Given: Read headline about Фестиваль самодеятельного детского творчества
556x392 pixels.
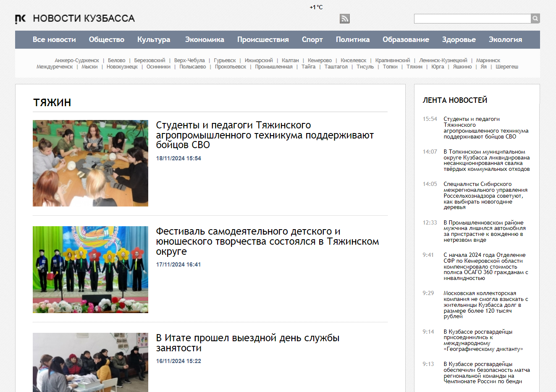Looking at the screenshot, I should tap(267, 241).
